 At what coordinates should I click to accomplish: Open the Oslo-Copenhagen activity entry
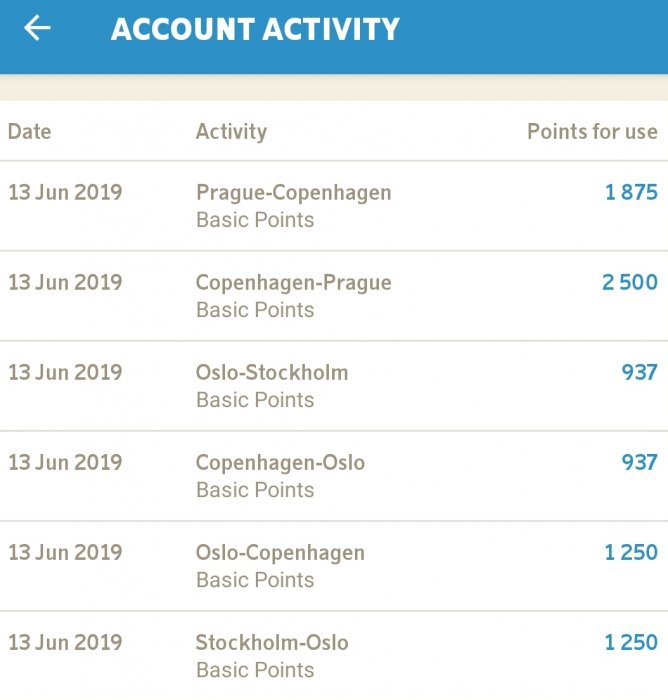click(280, 552)
